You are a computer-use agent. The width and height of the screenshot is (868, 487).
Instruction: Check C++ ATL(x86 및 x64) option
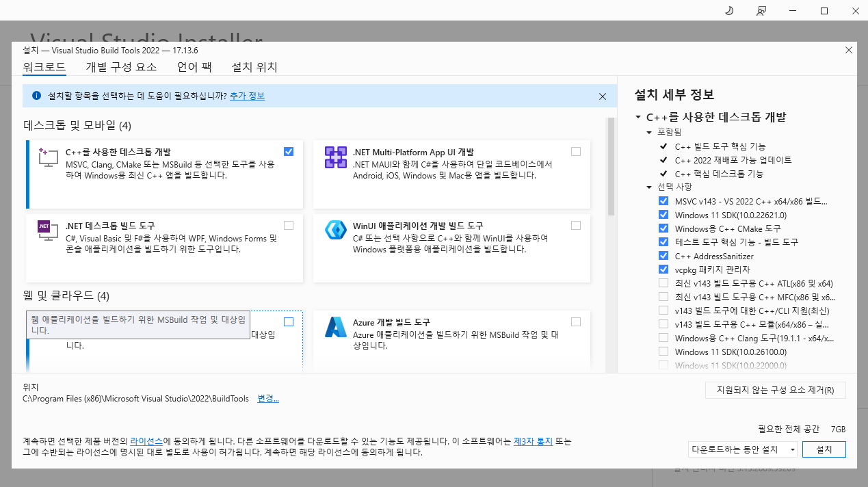point(663,283)
